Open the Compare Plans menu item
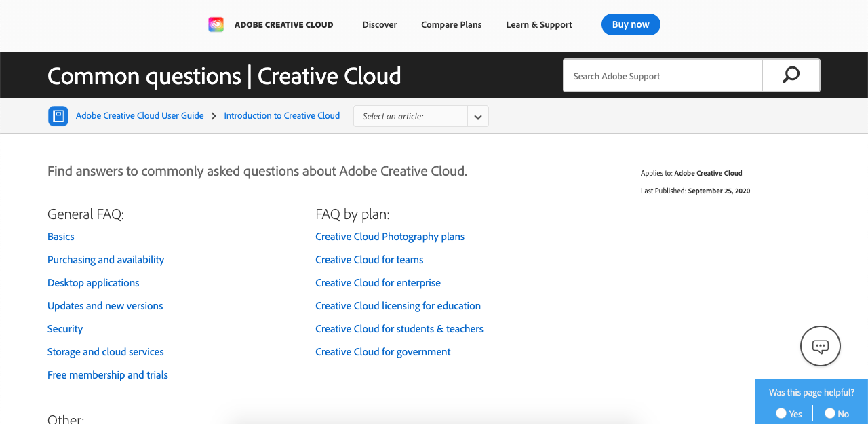Viewport: 868px width, 424px height. (x=452, y=24)
